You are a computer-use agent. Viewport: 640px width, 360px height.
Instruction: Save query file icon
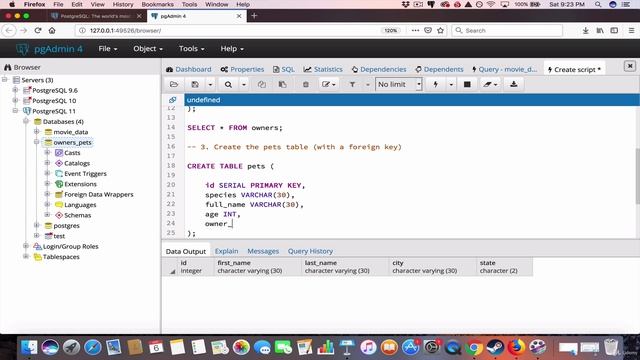click(195, 84)
